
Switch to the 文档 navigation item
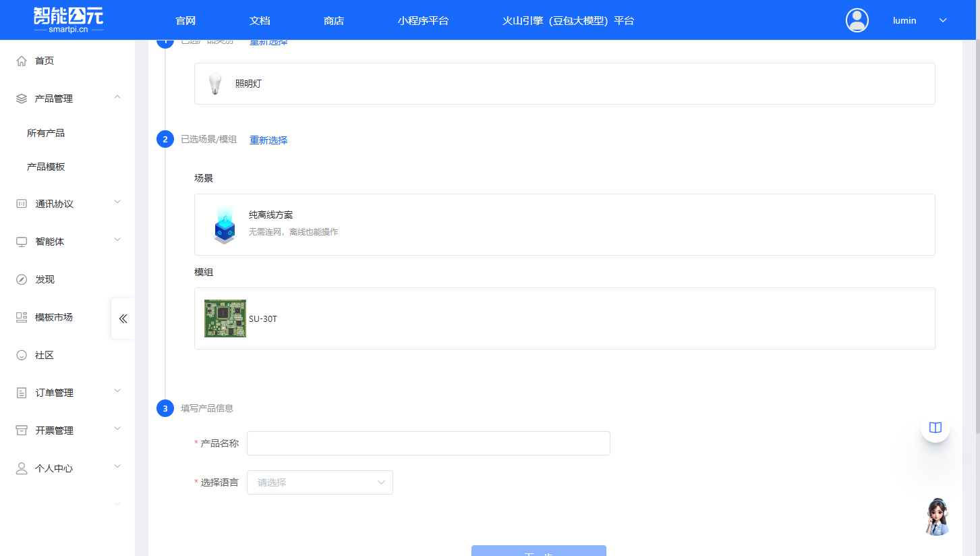[260, 20]
